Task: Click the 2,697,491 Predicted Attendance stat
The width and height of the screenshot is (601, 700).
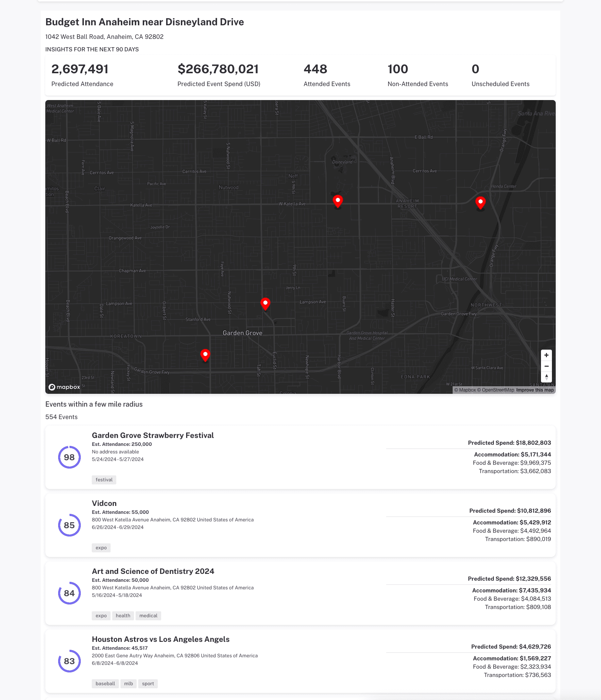Action: tap(82, 75)
